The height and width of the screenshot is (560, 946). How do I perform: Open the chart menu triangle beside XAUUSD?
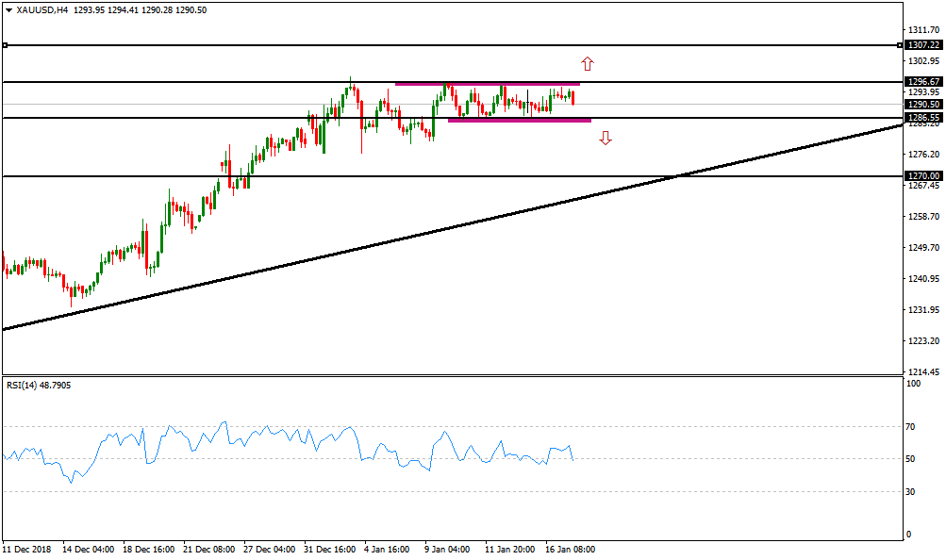click(8, 9)
